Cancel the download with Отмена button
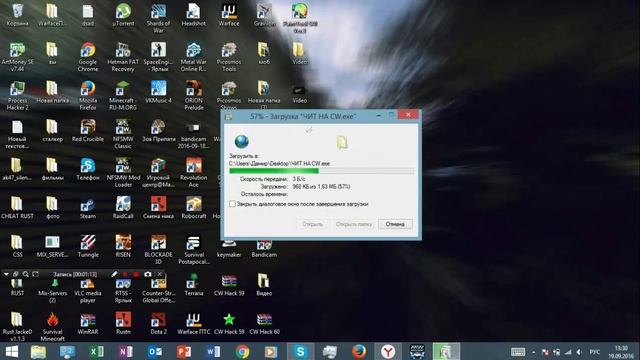Screen dimensions: 640x360 [395, 224]
